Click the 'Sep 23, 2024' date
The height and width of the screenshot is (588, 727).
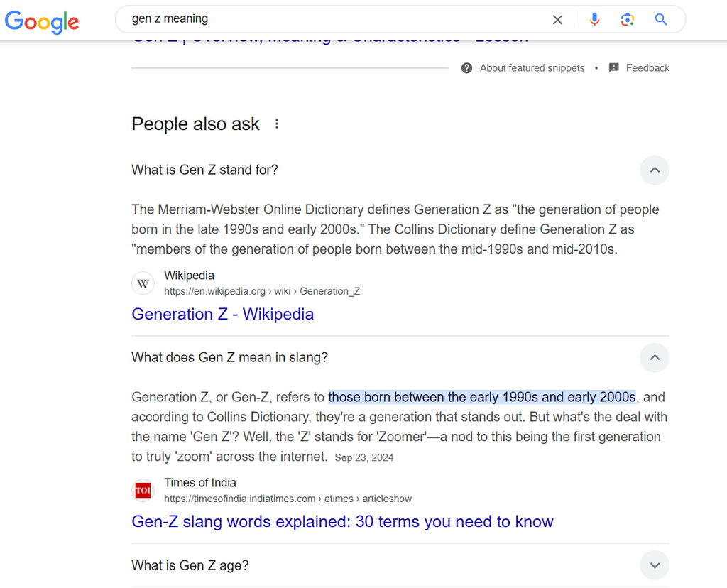(364, 458)
